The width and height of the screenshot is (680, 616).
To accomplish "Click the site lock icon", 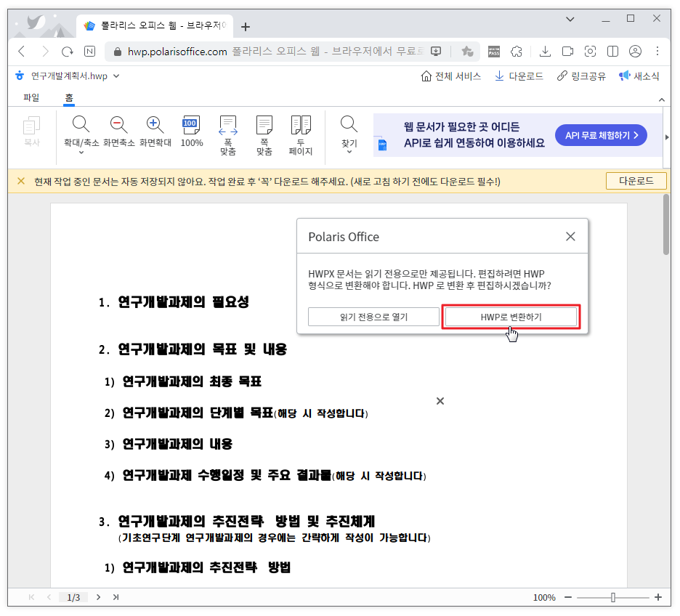I will 118,52.
